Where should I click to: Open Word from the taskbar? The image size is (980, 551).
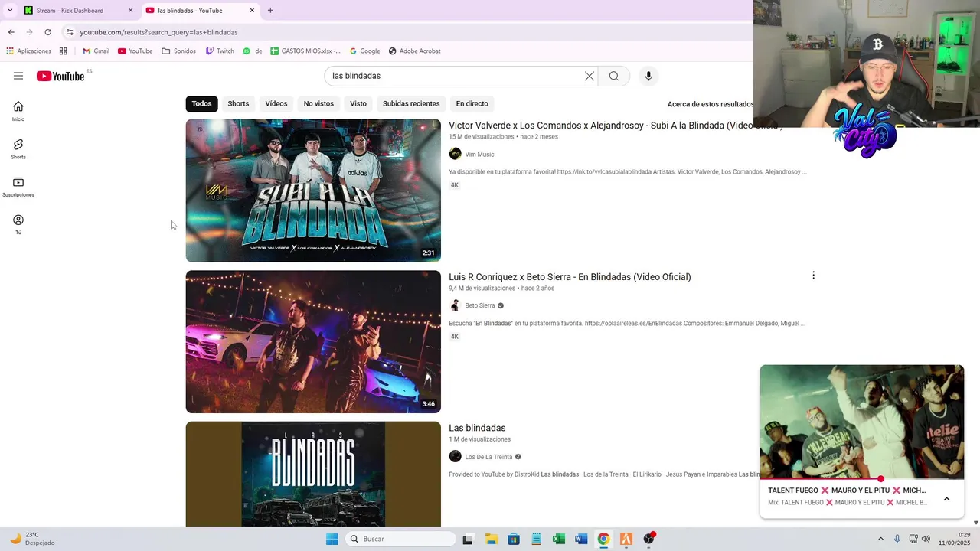581,539
